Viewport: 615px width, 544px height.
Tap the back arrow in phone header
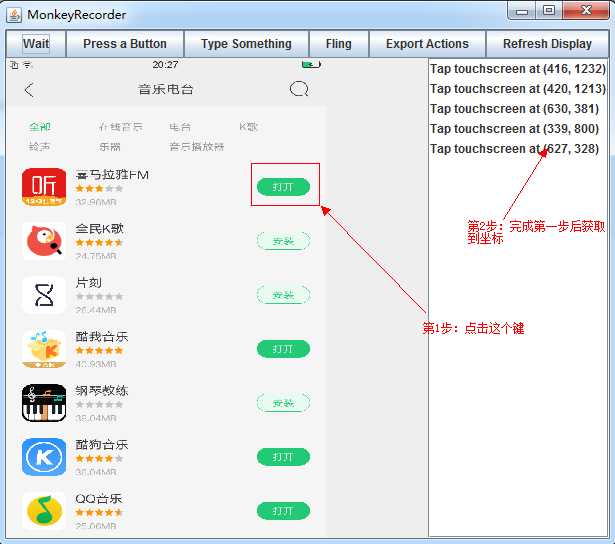tap(29, 90)
